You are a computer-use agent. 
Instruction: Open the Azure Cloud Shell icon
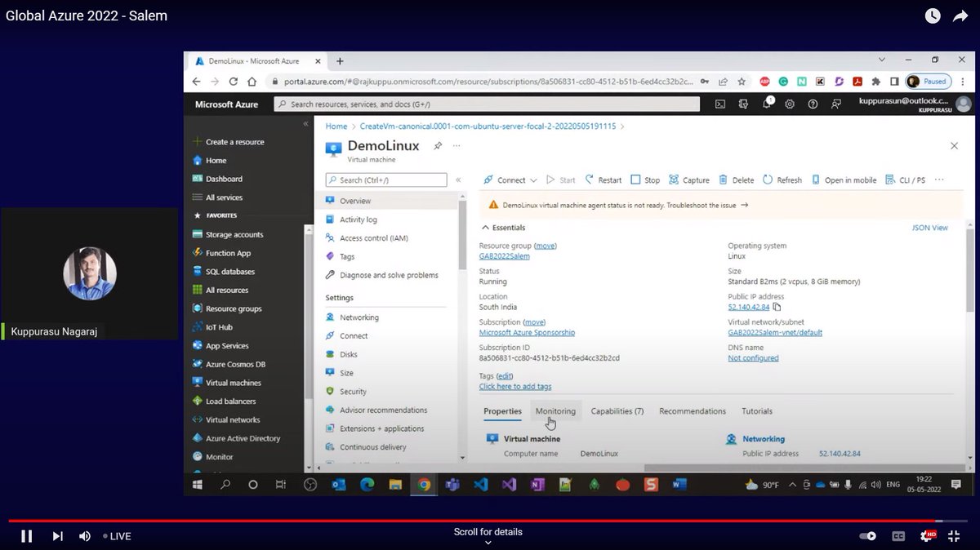click(x=720, y=104)
